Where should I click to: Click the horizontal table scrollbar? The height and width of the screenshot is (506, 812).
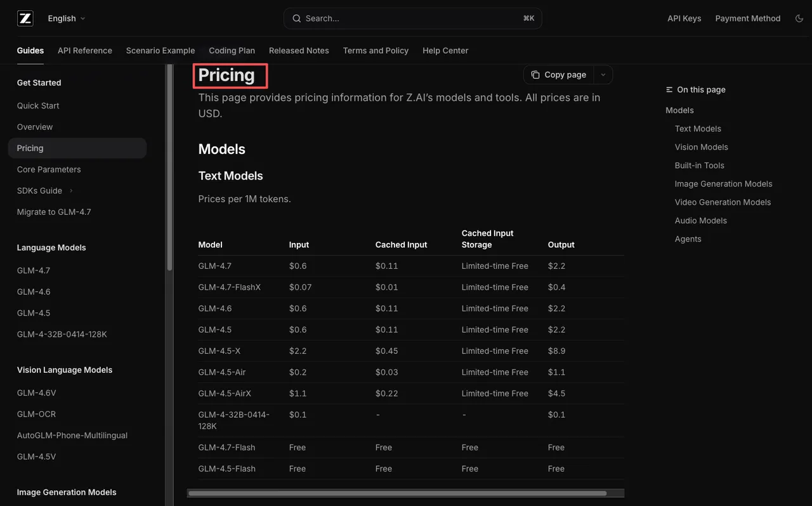[397, 493]
